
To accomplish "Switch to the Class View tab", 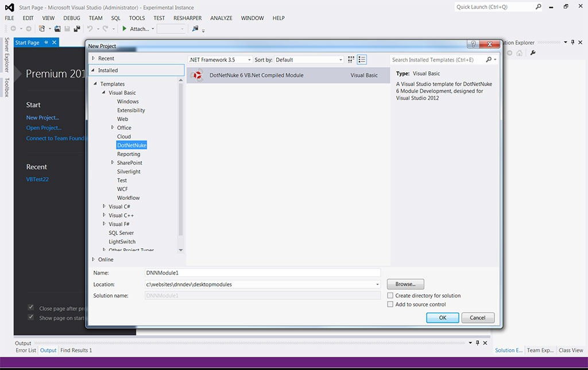I will 571,350.
